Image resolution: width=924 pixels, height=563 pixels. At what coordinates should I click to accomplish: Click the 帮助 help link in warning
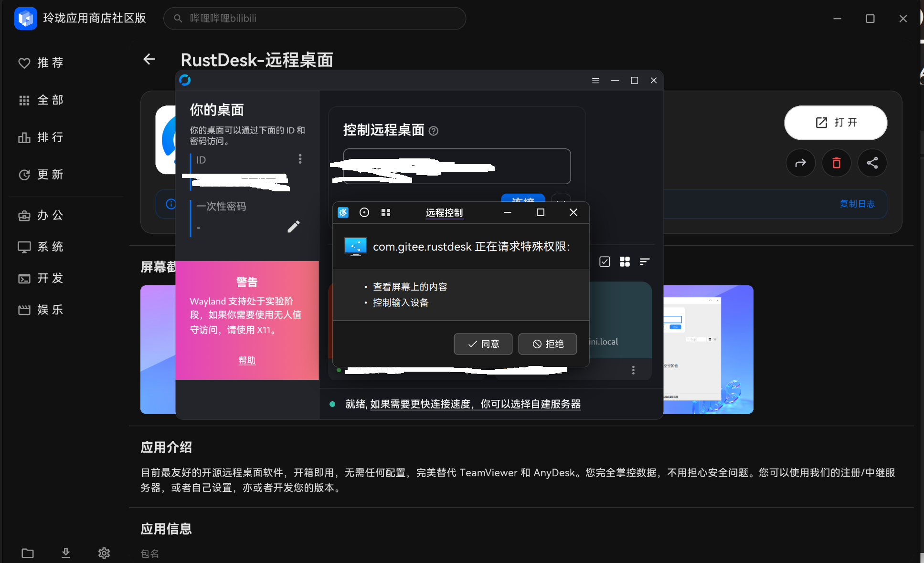tap(247, 360)
